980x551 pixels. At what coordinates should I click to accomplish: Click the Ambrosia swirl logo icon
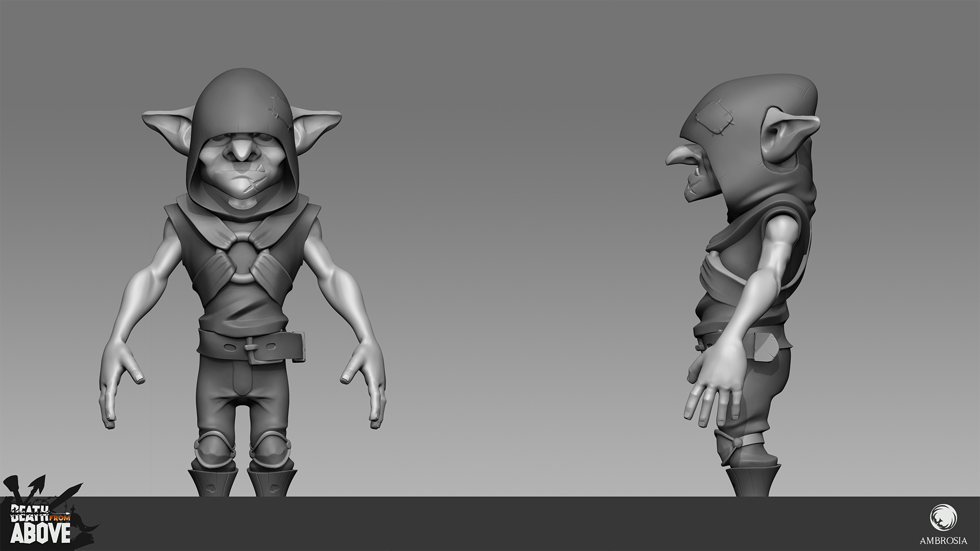pos(942,516)
